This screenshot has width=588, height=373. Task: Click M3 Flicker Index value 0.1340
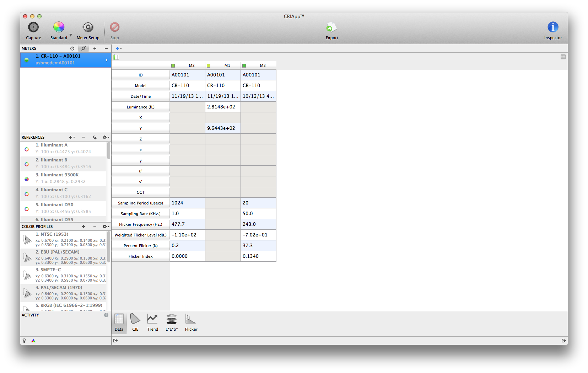(x=259, y=256)
